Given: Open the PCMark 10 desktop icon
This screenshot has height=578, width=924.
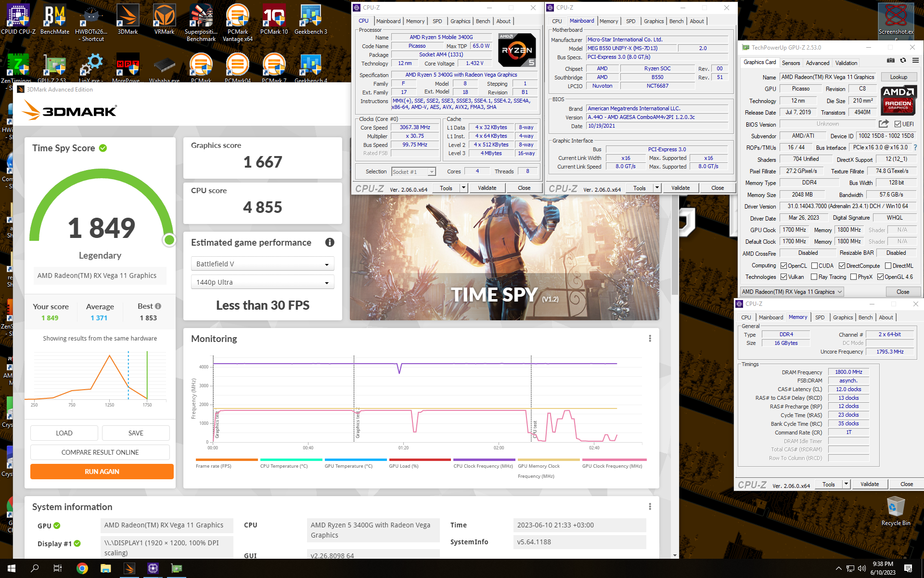Looking at the screenshot, I should (x=274, y=19).
